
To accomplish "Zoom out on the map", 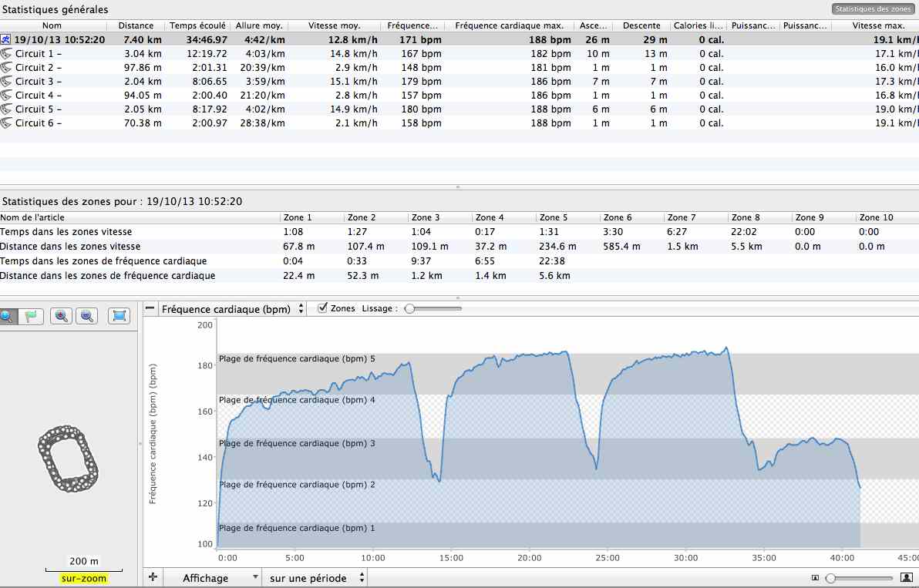I will coord(87,316).
